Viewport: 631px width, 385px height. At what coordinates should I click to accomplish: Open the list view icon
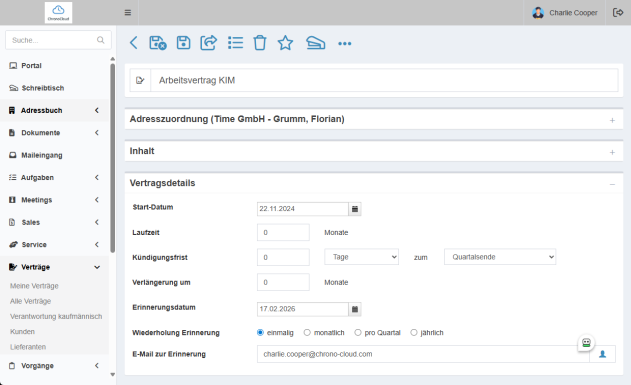coord(235,43)
